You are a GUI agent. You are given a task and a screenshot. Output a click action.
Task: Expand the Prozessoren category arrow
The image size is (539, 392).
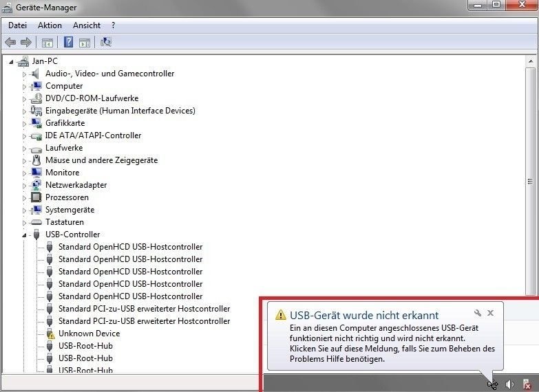pyautogui.click(x=24, y=198)
